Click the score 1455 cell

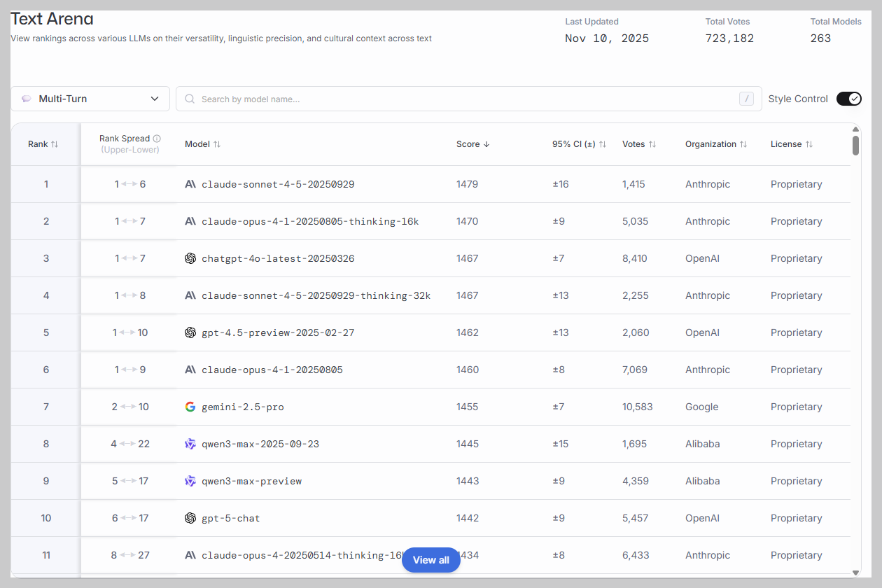pyautogui.click(x=468, y=407)
